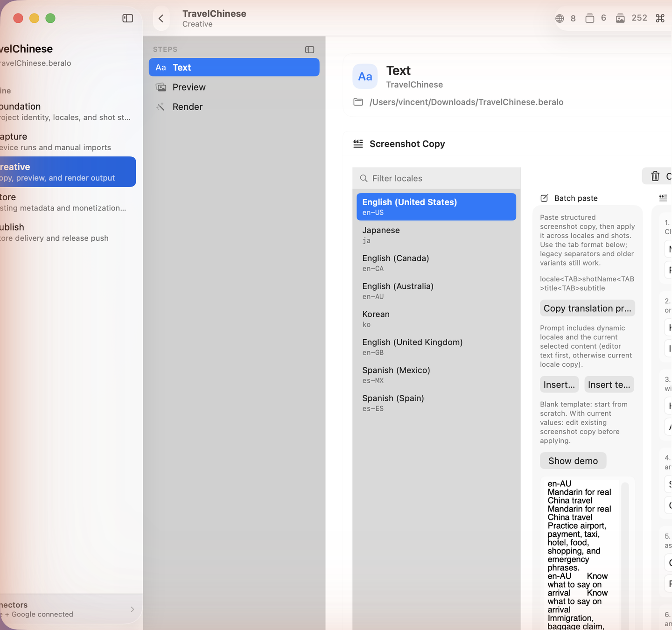Image resolution: width=672 pixels, height=630 pixels.
Task: Toggle the main sidebar panel icon
Action: click(127, 18)
